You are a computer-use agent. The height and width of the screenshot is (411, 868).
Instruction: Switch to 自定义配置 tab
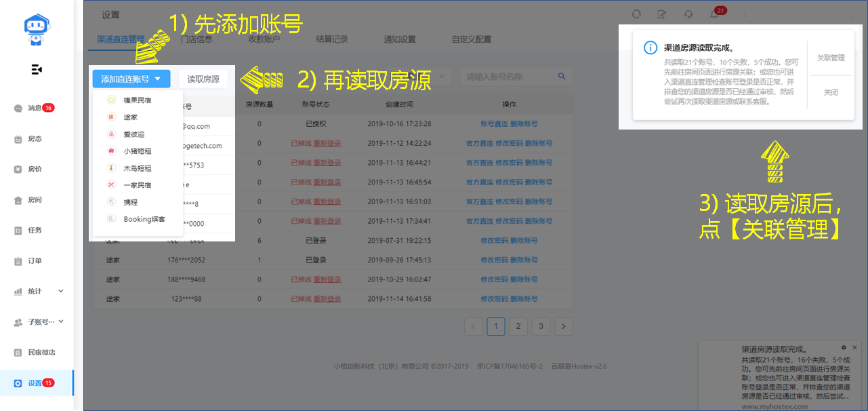tap(472, 39)
